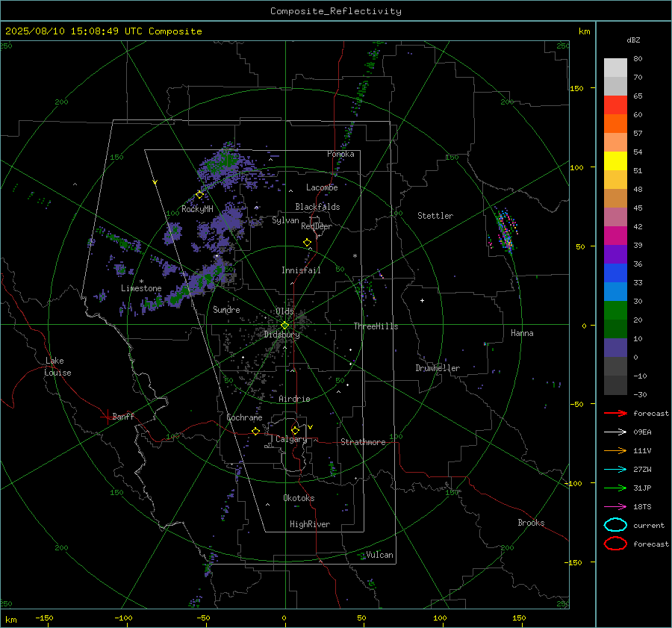Image resolution: width=672 pixels, height=628 pixels.
Task: Click the RockyMH label
Action: tap(197, 209)
